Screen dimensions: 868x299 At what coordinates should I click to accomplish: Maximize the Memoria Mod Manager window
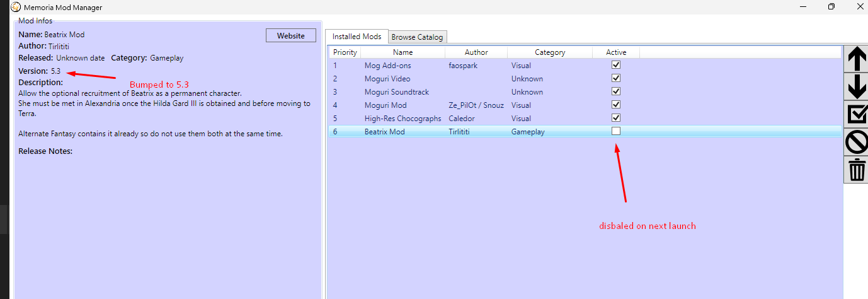[831, 7]
